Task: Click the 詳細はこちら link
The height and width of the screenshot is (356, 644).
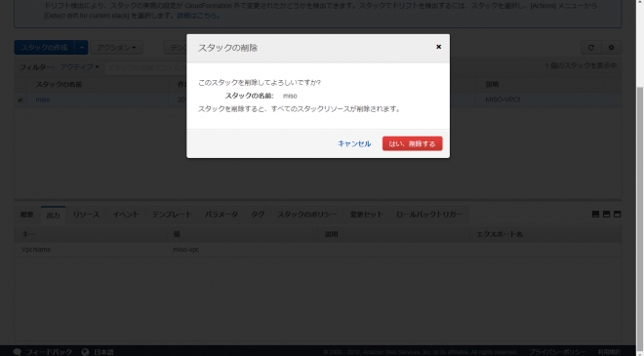Action: (196, 16)
